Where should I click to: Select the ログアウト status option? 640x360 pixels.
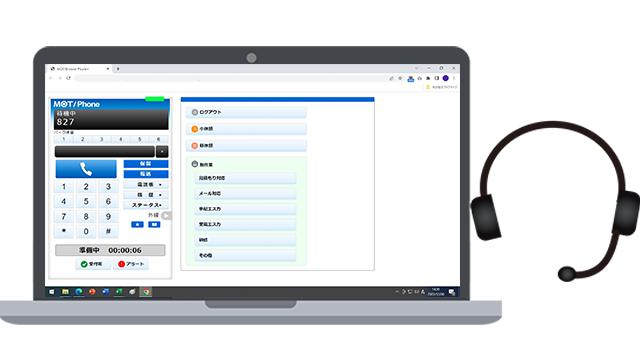(x=247, y=112)
